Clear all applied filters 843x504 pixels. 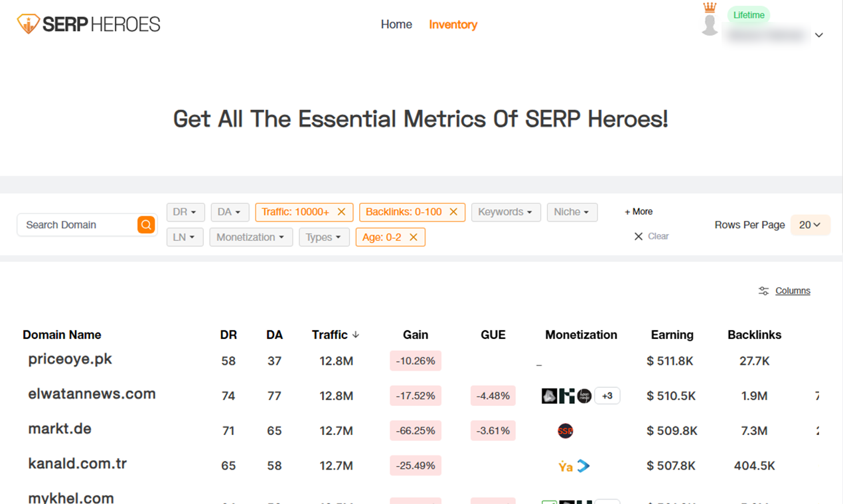[651, 236]
